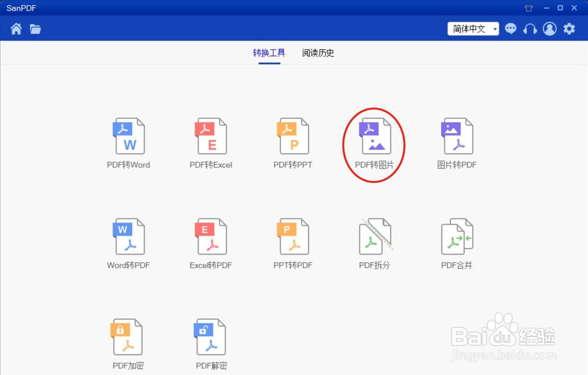Choose the Word转PDF converter
The width and height of the screenshot is (588, 375).
coord(129,244)
